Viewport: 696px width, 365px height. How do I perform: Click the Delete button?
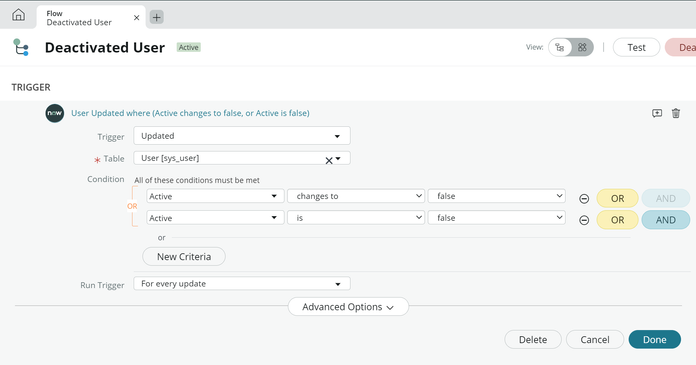(533, 340)
